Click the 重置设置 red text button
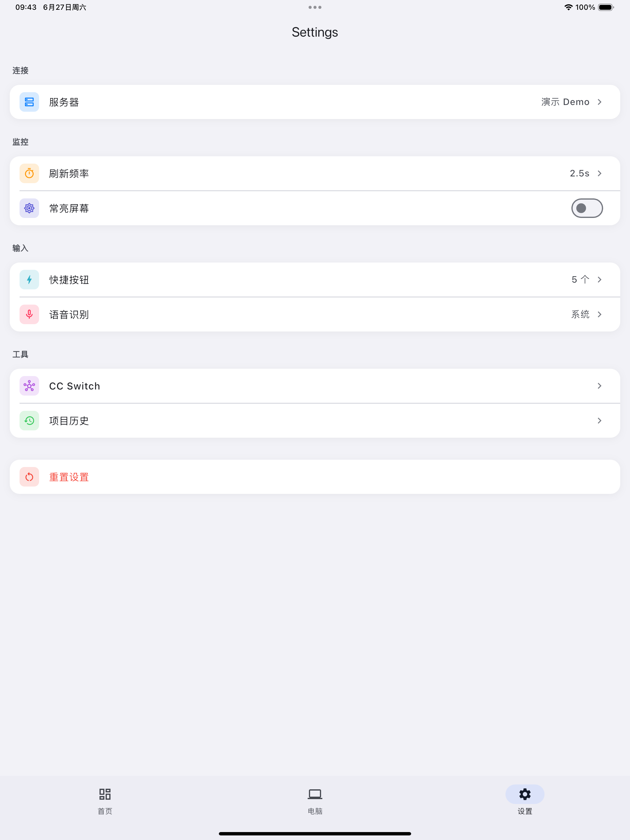 pos(69,477)
